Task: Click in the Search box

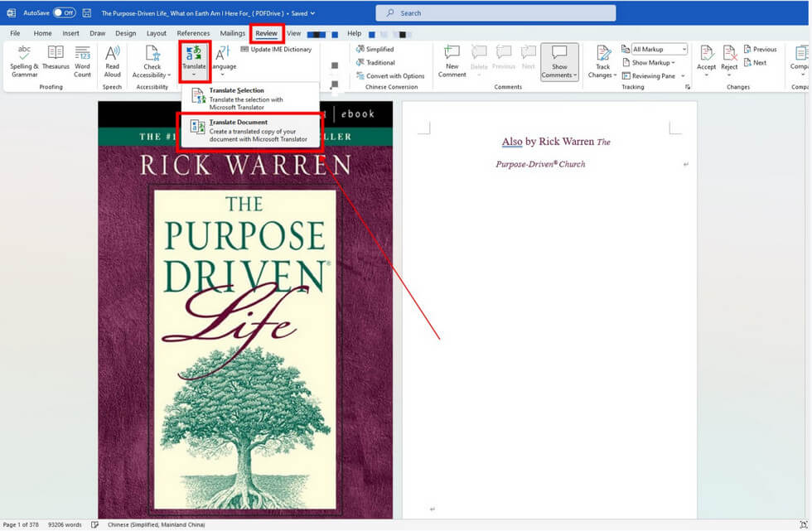Action: (x=495, y=13)
